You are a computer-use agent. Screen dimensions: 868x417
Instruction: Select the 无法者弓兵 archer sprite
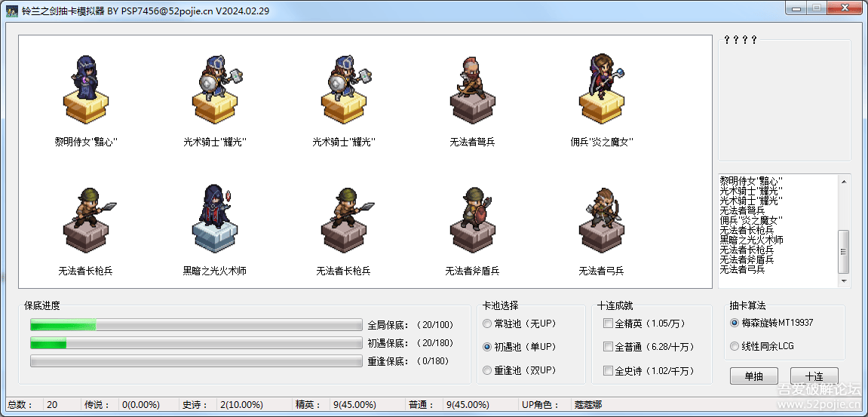[x=602, y=219]
